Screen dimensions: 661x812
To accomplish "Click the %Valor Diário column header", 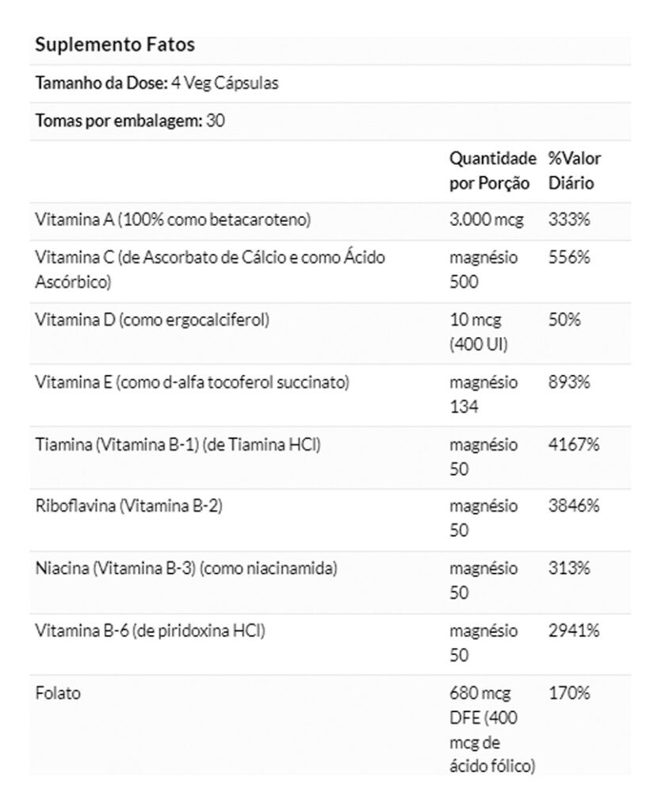I will click(574, 171).
